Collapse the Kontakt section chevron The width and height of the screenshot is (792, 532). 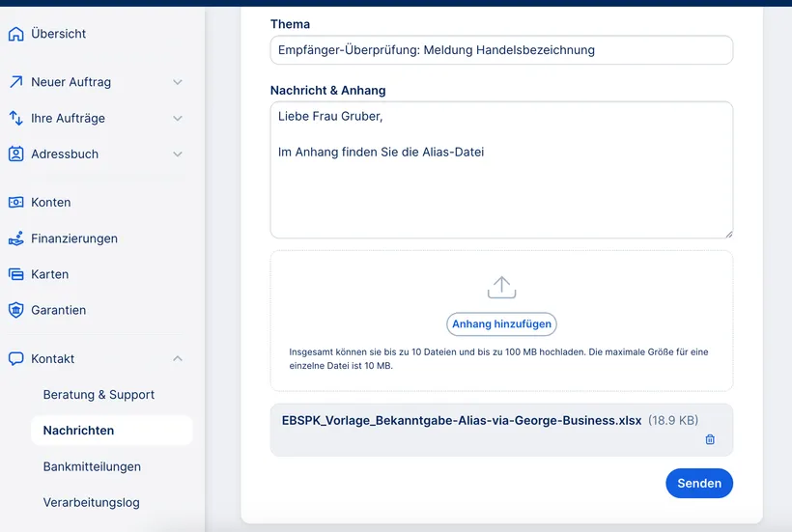tap(178, 358)
